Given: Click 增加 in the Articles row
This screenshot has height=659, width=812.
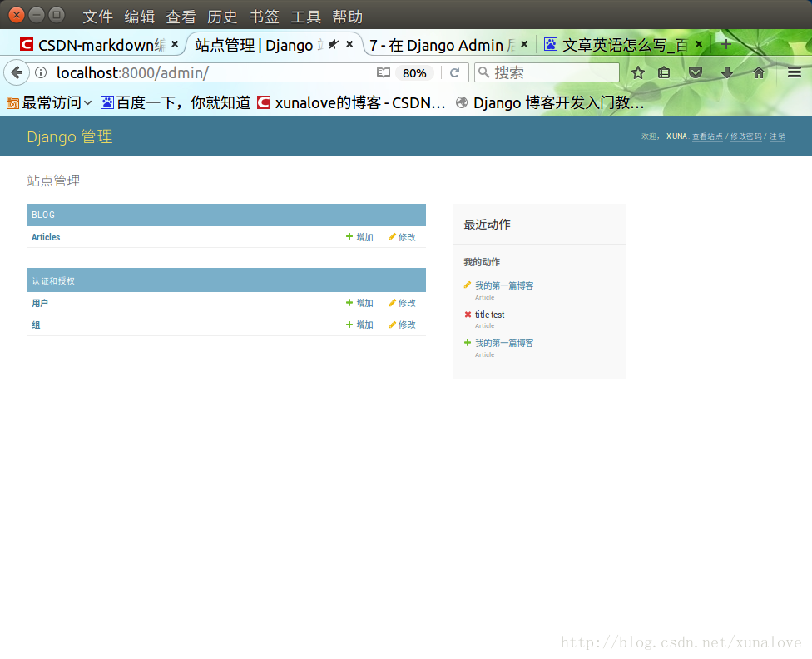Looking at the screenshot, I should coord(359,237).
